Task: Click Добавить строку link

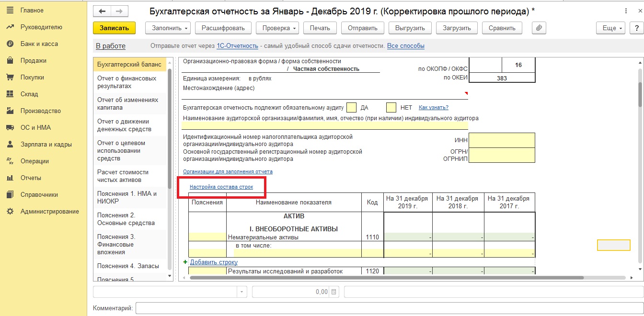Action: 214,262
